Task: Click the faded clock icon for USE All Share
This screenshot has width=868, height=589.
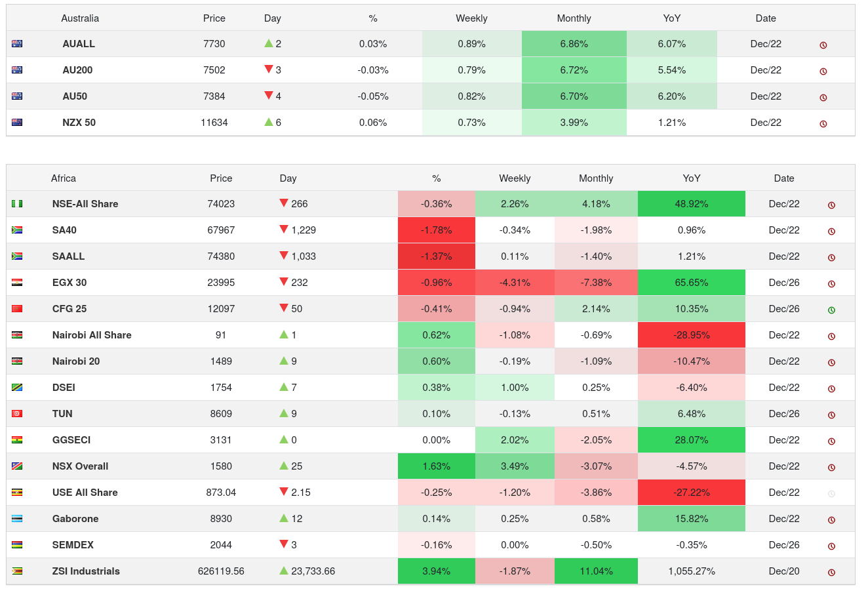Action: 831,494
